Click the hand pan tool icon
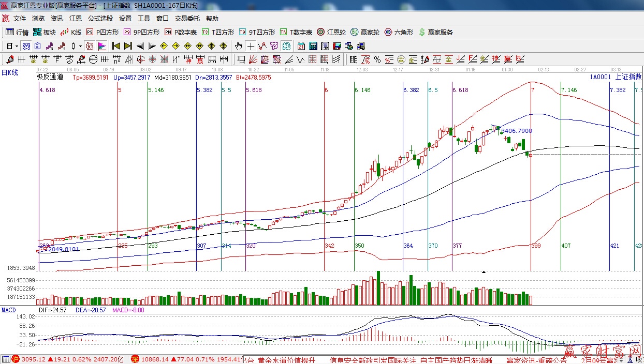644x364 pixels. tap(238, 46)
